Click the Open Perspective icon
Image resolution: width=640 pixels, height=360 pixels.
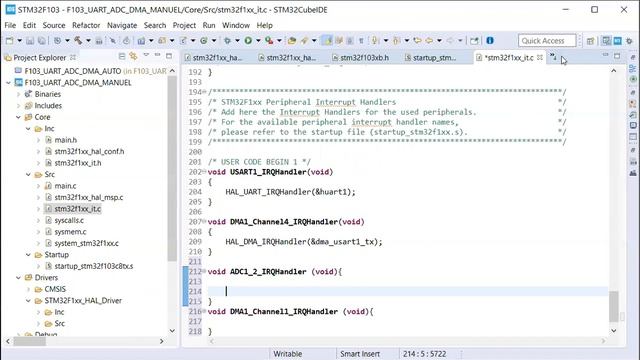coord(590,41)
